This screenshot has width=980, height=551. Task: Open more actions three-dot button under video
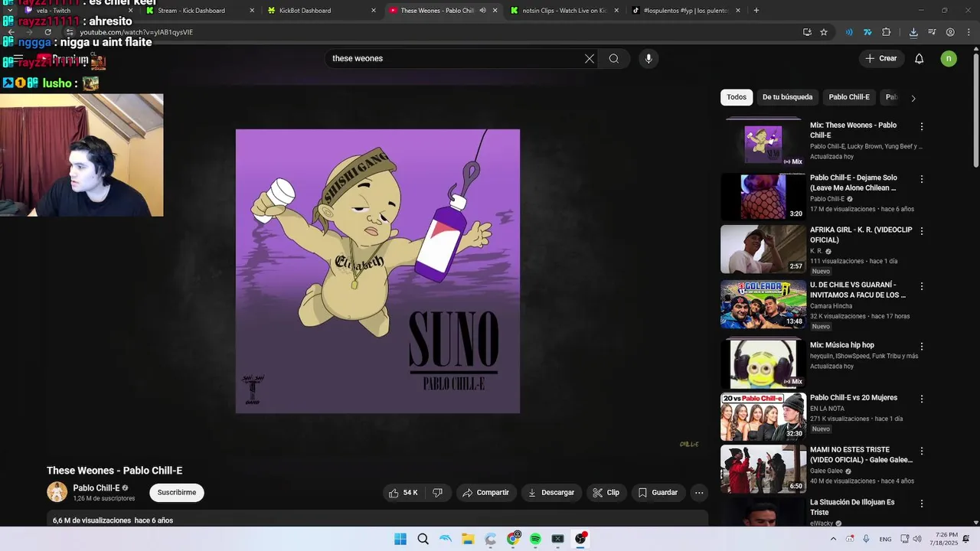[699, 493]
